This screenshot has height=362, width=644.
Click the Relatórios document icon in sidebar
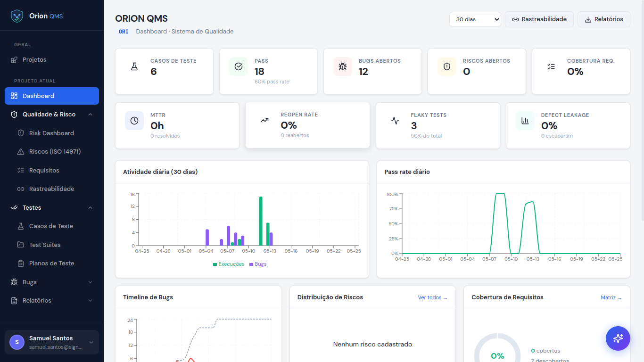coord(14,301)
